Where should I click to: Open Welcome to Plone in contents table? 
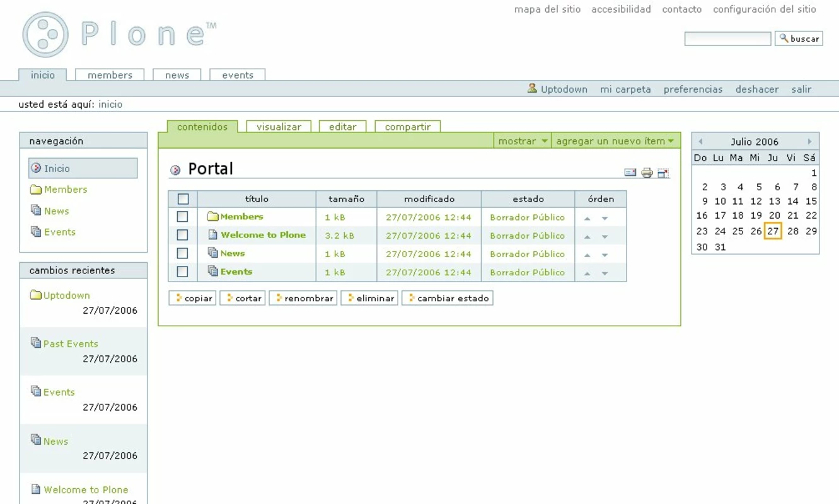263,235
